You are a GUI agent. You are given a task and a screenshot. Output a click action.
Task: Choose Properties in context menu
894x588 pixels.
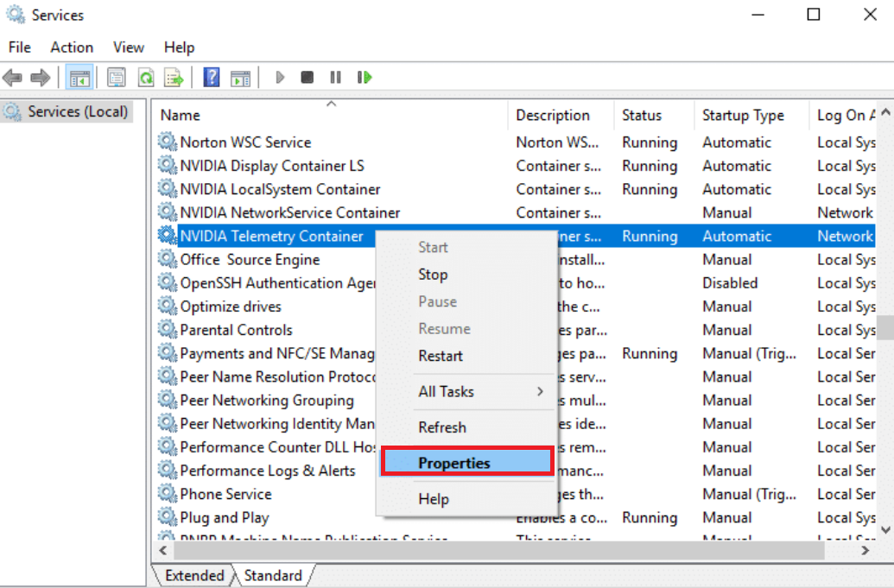coord(467,463)
